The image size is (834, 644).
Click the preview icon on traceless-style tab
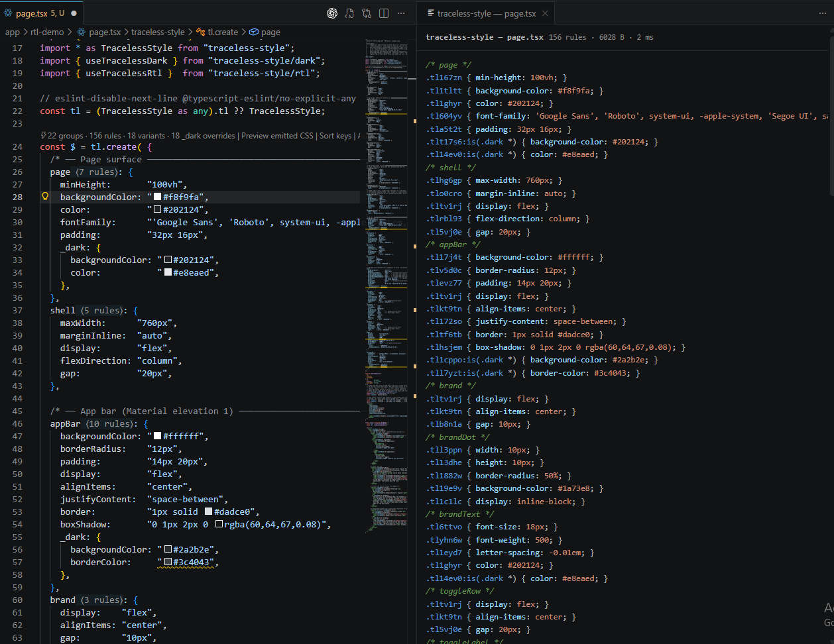430,13
